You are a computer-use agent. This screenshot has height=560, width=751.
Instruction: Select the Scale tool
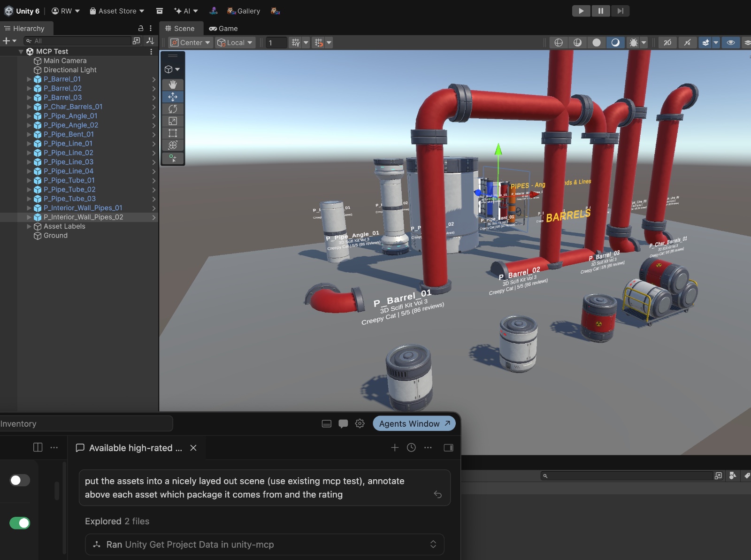tap(173, 121)
